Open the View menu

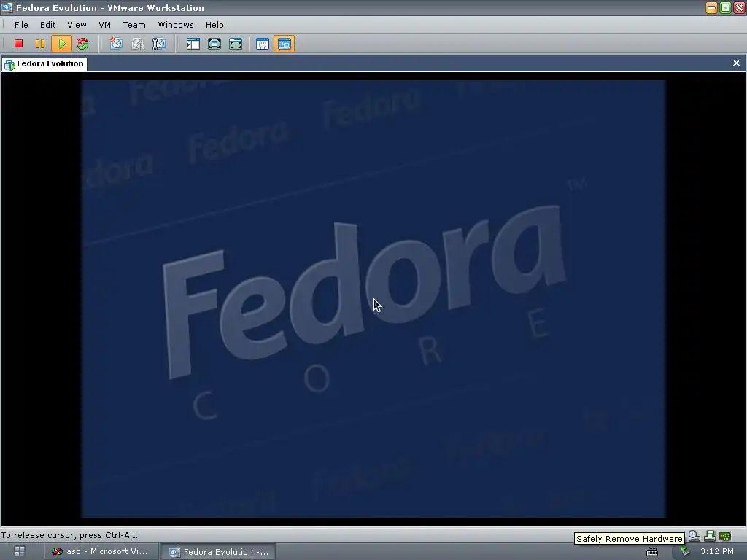[77, 25]
